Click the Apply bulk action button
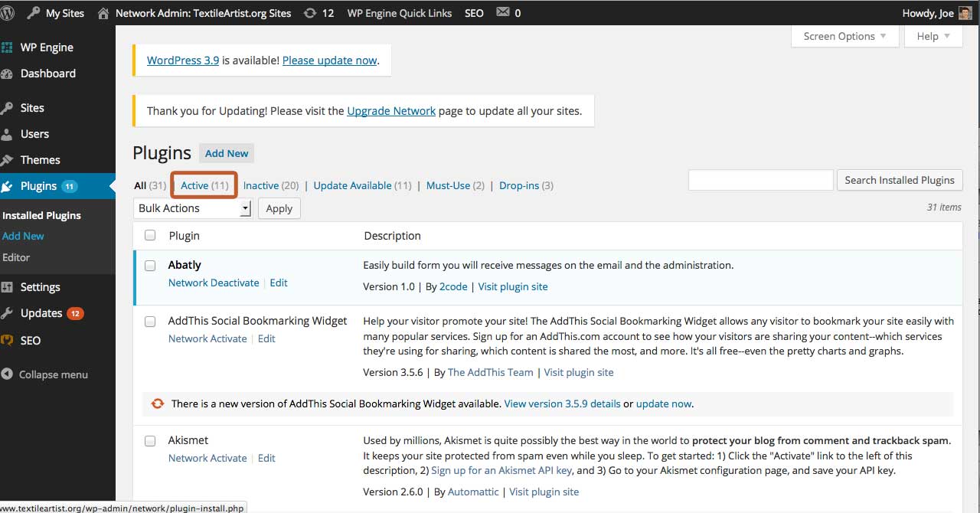 (279, 208)
